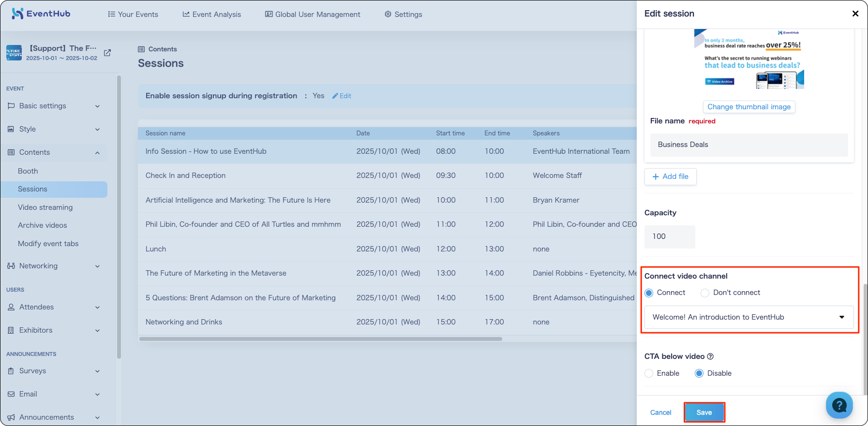This screenshot has width=868, height=426.
Task: Click the event thumbnail logo in sidebar
Action: (x=14, y=53)
